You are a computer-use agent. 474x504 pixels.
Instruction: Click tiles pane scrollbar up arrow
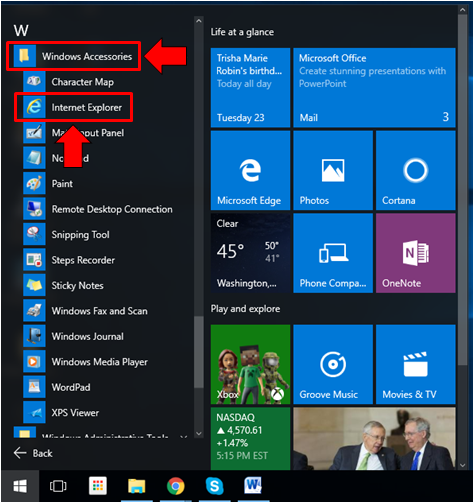462,10
